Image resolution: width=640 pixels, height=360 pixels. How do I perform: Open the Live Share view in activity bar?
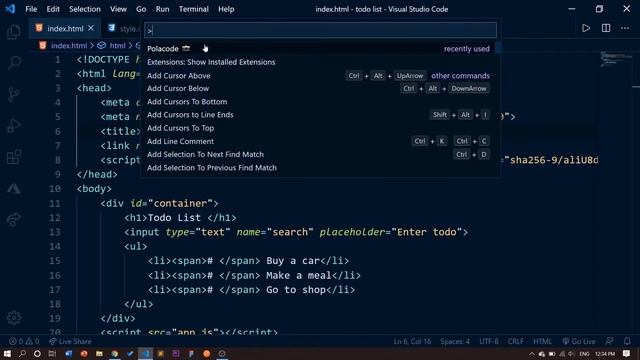(13, 219)
